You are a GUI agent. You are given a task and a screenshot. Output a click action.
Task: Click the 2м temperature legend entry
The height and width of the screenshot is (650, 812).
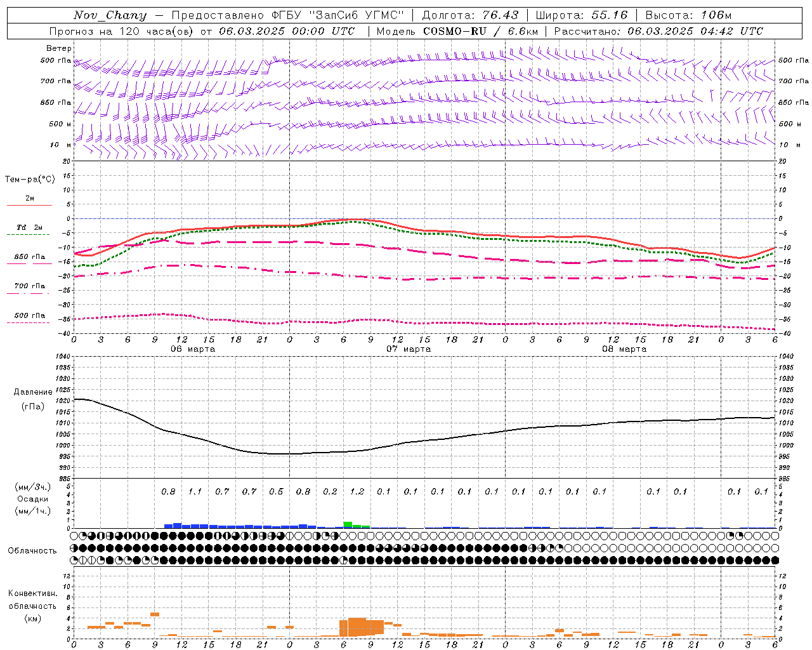pyautogui.click(x=30, y=199)
